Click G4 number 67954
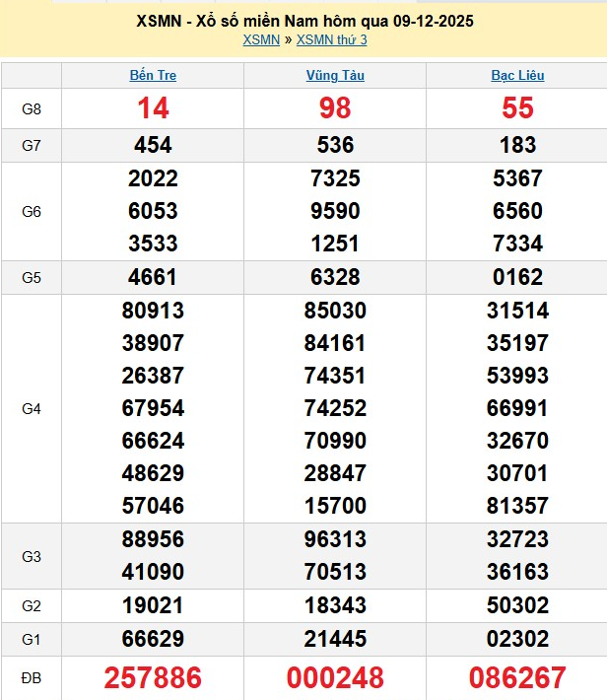Viewport: 607px width, 700px height. [153, 408]
